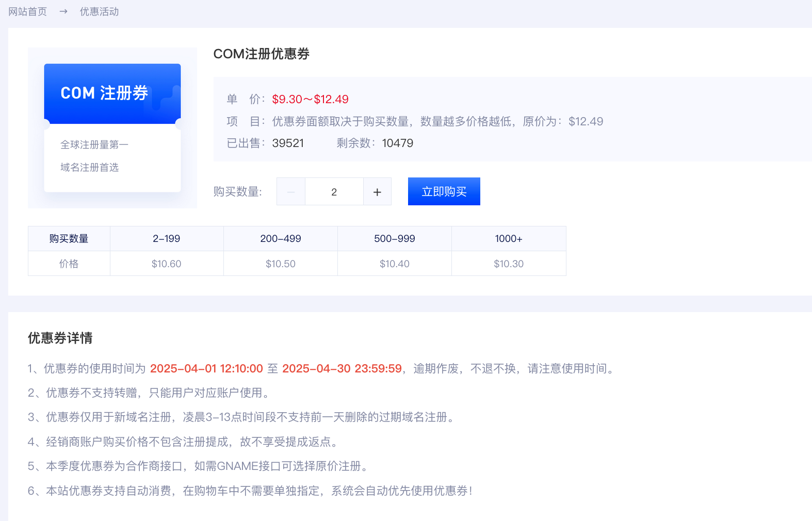The height and width of the screenshot is (521, 812).
Task: Click the remaining count 10479
Action: 397,143
